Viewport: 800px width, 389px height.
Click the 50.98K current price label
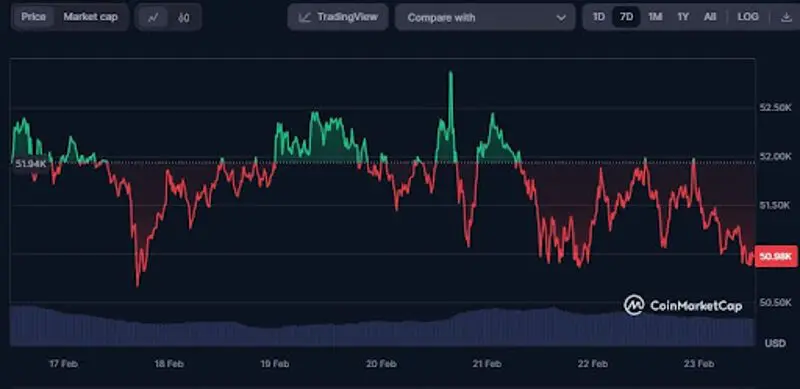776,256
